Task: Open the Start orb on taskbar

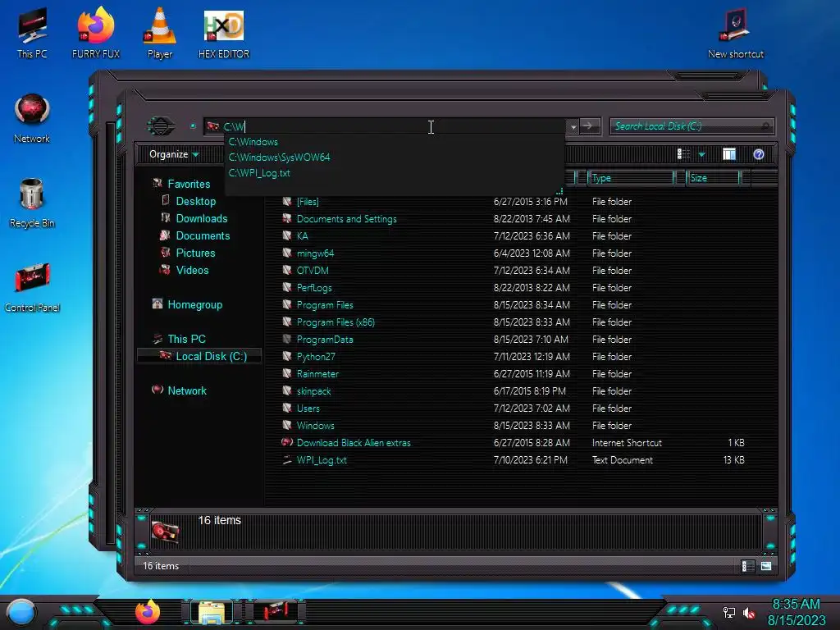Action: click(21, 612)
